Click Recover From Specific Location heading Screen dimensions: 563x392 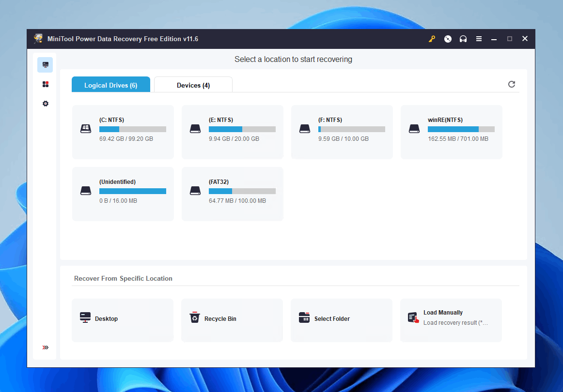123,278
